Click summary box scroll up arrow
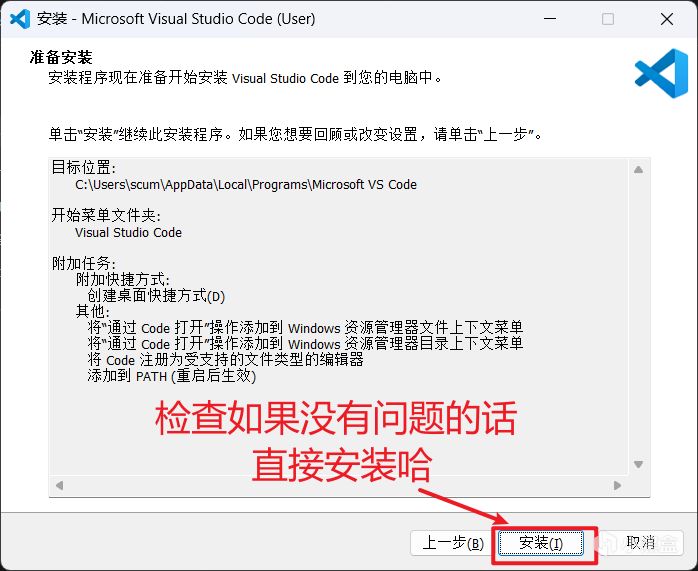698x571 pixels. point(638,170)
